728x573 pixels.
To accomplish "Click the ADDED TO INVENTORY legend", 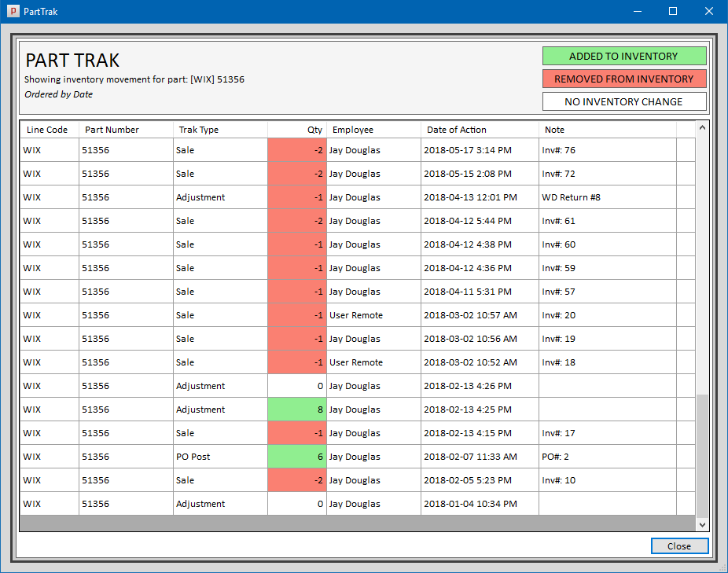I will click(x=624, y=56).
